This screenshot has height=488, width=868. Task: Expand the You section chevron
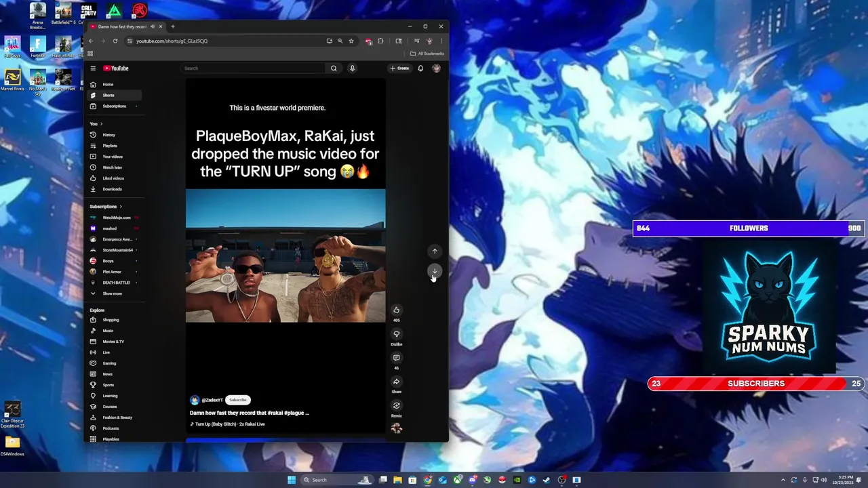(x=102, y=124)
